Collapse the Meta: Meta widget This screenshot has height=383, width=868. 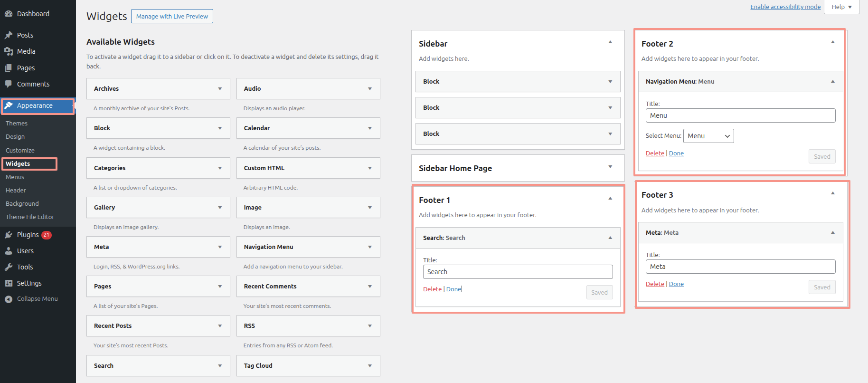[x=833, y=233]
